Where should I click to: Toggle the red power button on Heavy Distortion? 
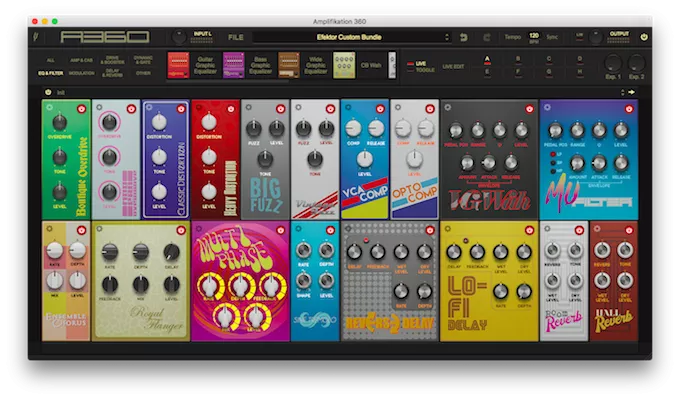(x=231, y=109)
